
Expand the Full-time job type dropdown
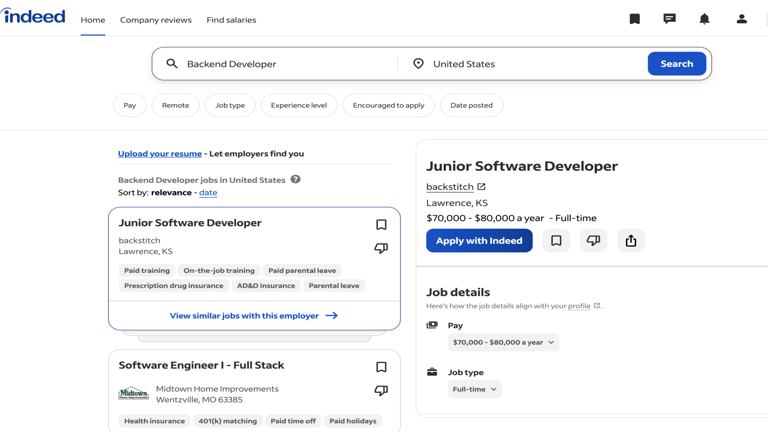tap(474, 389)
